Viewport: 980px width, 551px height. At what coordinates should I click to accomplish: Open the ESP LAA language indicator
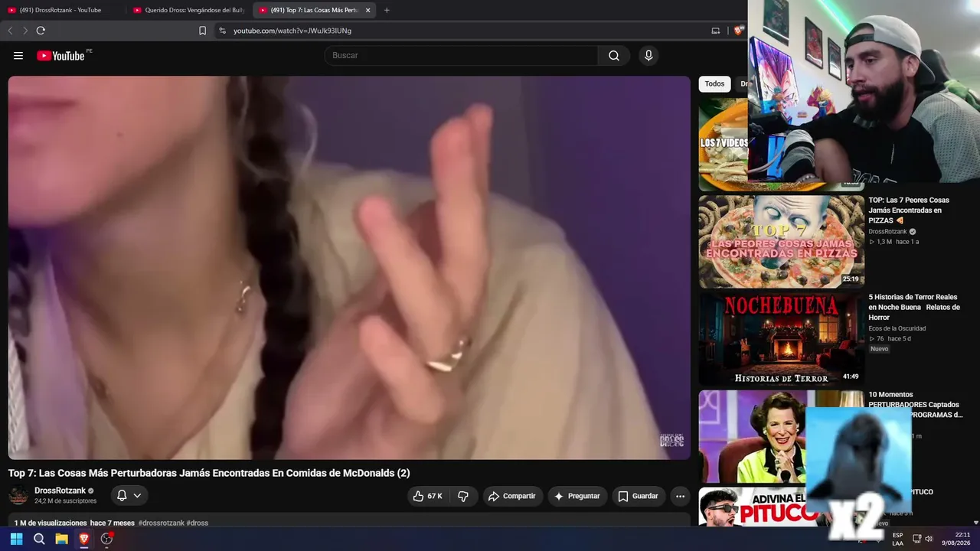pos(897,539)
